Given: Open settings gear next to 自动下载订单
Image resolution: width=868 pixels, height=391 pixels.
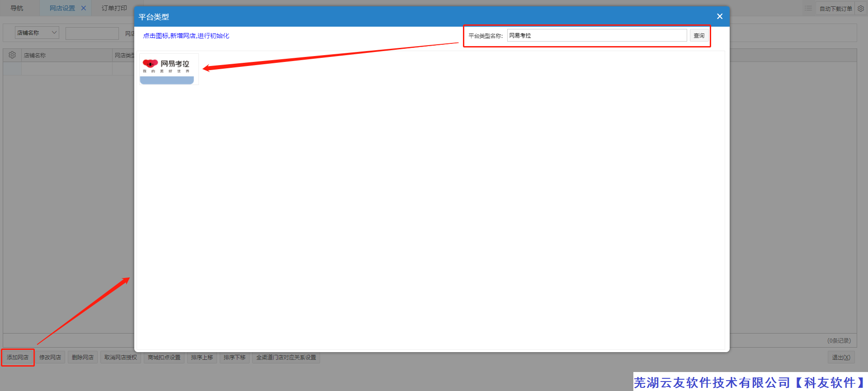Looking at the screenshot, I should [861, 9].
